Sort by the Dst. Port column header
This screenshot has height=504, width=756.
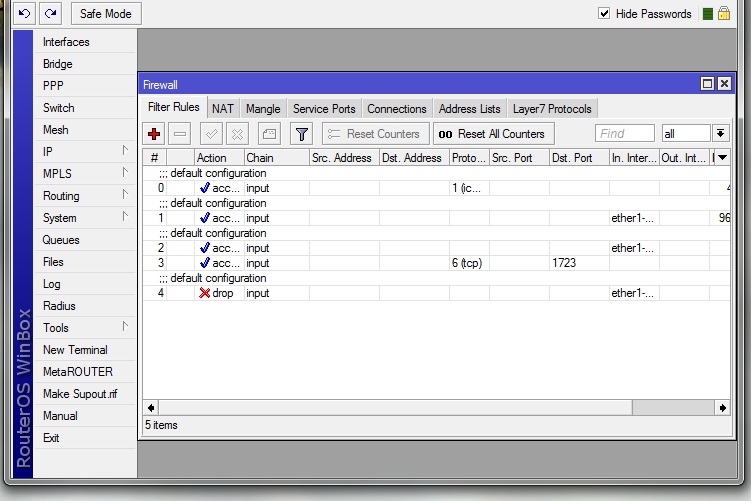579,158
